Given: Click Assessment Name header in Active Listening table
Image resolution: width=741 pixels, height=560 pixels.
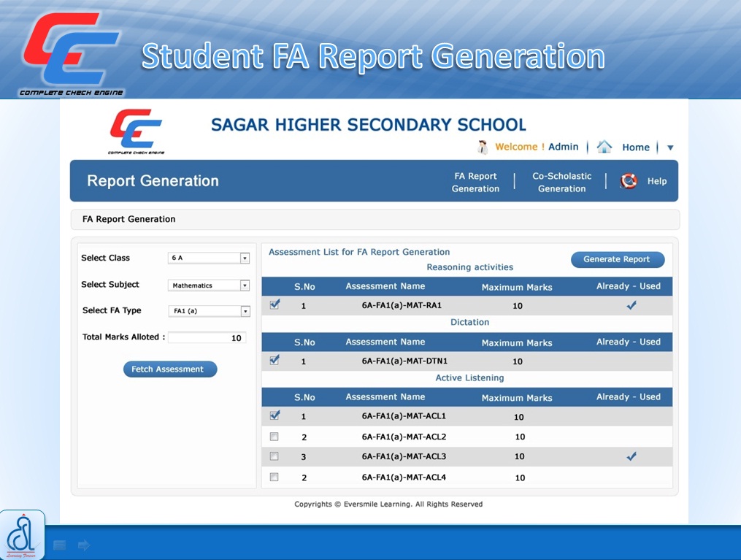Looking at the screenshot, I should pos(385,397).
